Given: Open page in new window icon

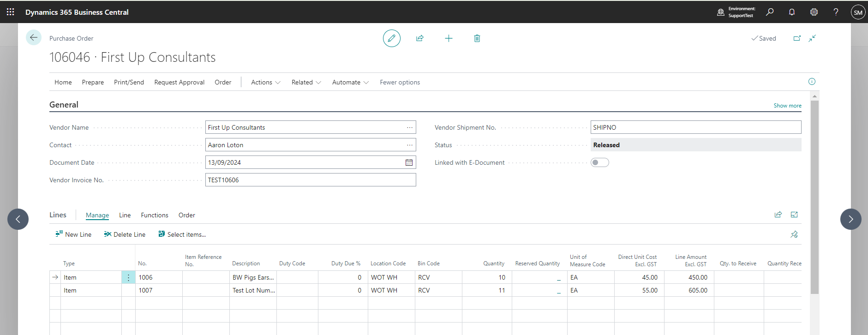Looking at the screenshot, I should pyautogui.click(x=797, y=38).
